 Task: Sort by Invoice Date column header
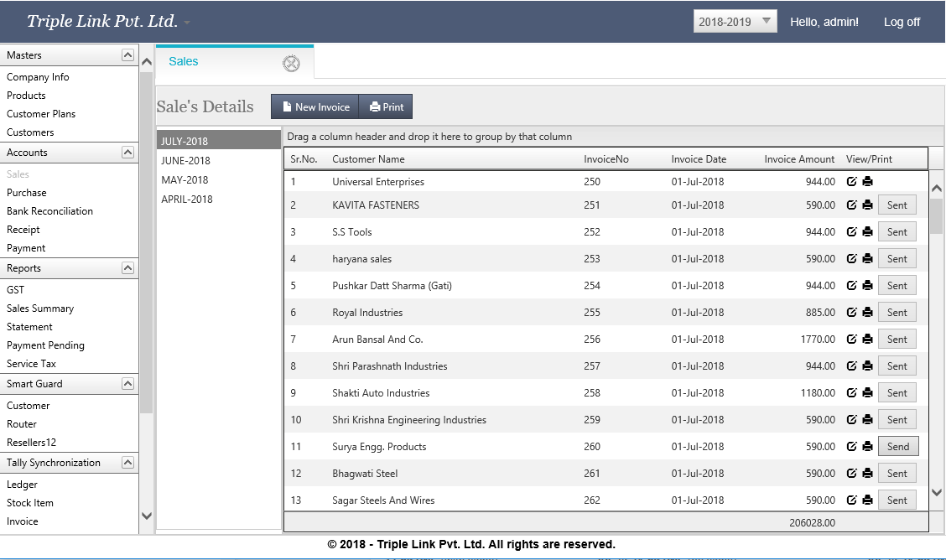[699, 159]
